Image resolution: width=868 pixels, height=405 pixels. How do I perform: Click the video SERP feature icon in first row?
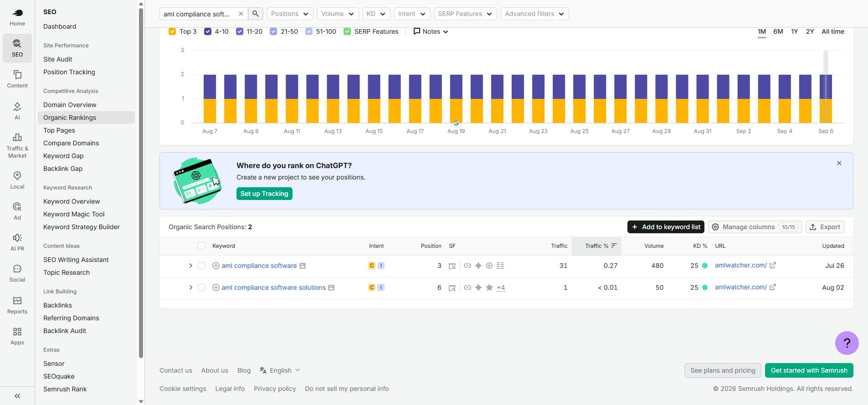489,266
